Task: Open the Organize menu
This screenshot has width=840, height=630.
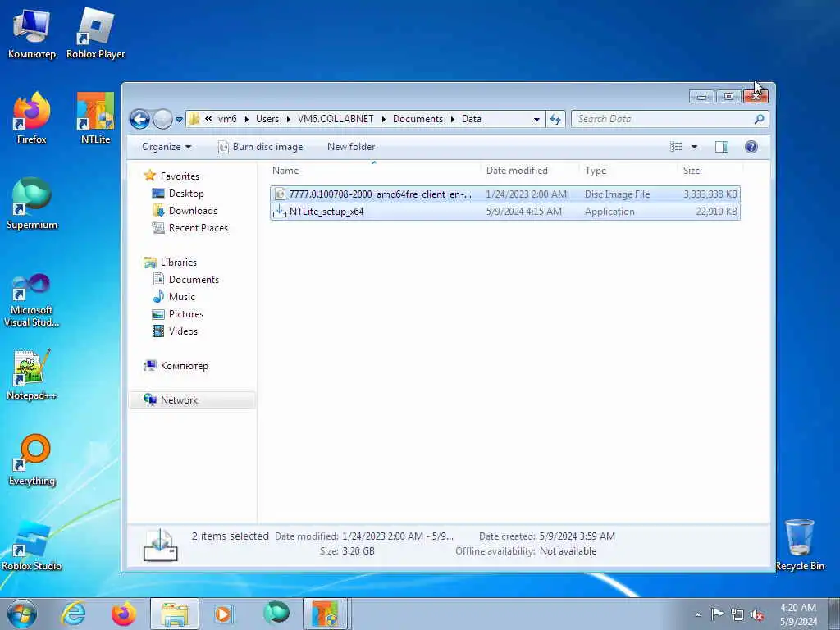Action: [166, 147]
